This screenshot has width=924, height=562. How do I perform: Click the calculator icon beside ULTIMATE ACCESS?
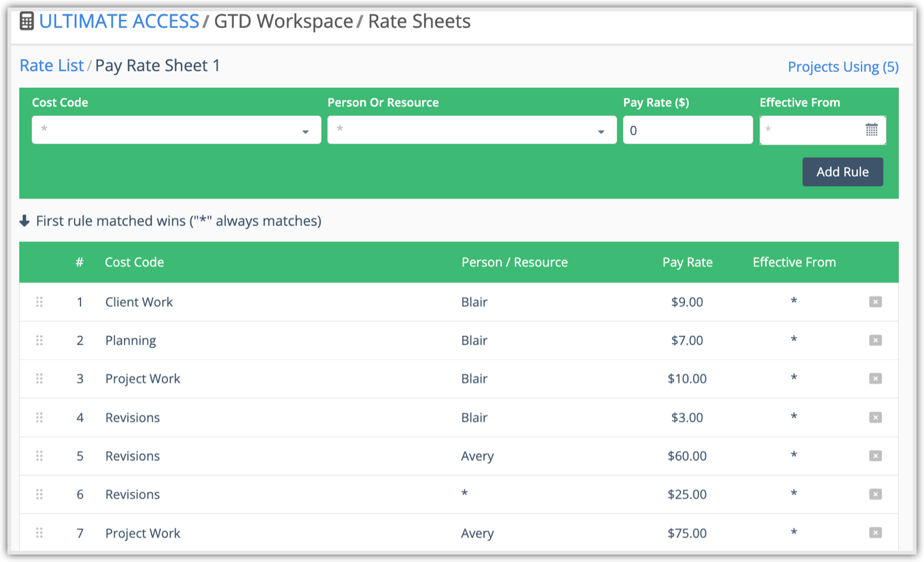tap(26, 21)
